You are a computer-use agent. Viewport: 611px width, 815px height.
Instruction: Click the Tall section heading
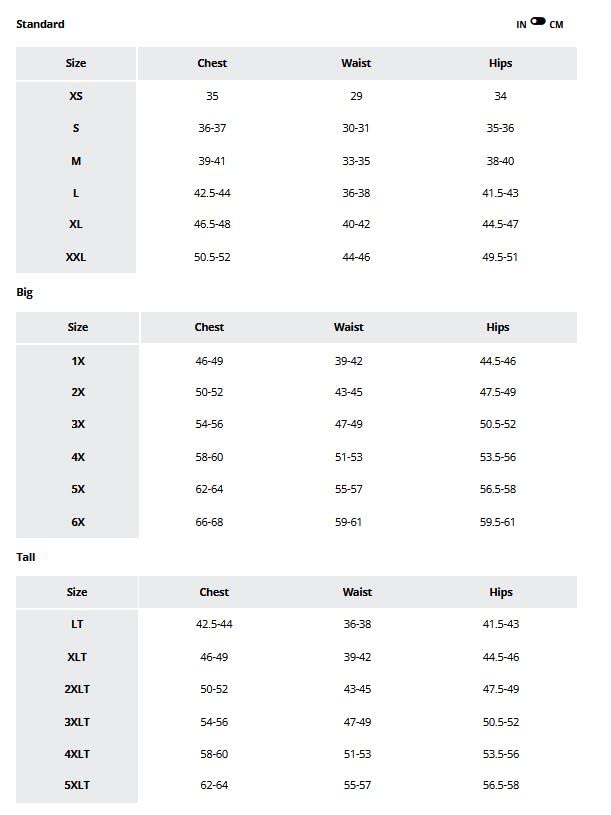click(26, 557)
